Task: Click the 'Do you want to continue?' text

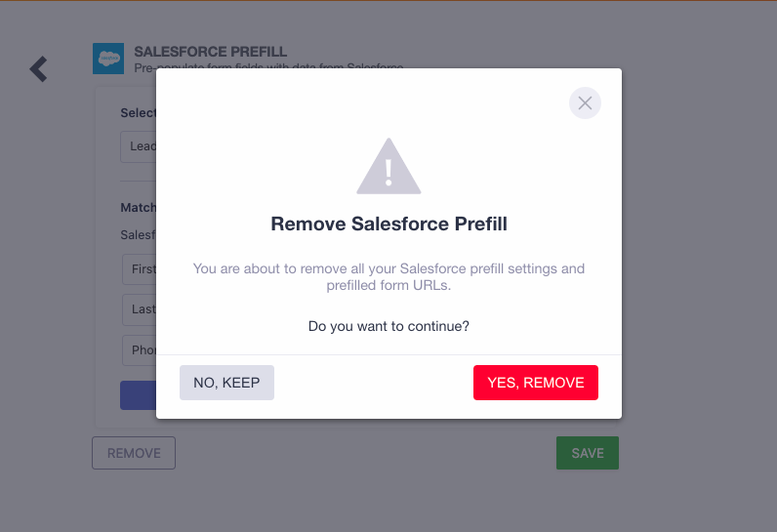Action: click(x=388, y=326)
